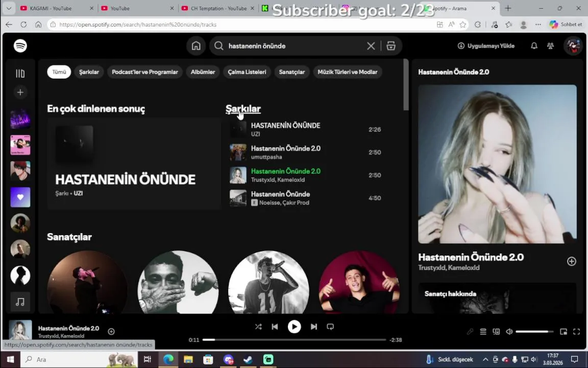The width and height of the screenshot is (588, 368).
Task: Open first artist thumbnail with microphone
Action: pyautogui.click(x=87, y=282)
